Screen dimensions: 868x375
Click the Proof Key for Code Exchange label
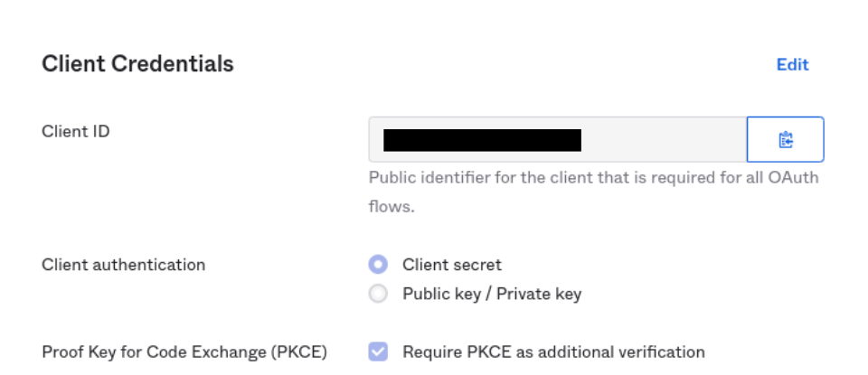click(x=184, y=352)
